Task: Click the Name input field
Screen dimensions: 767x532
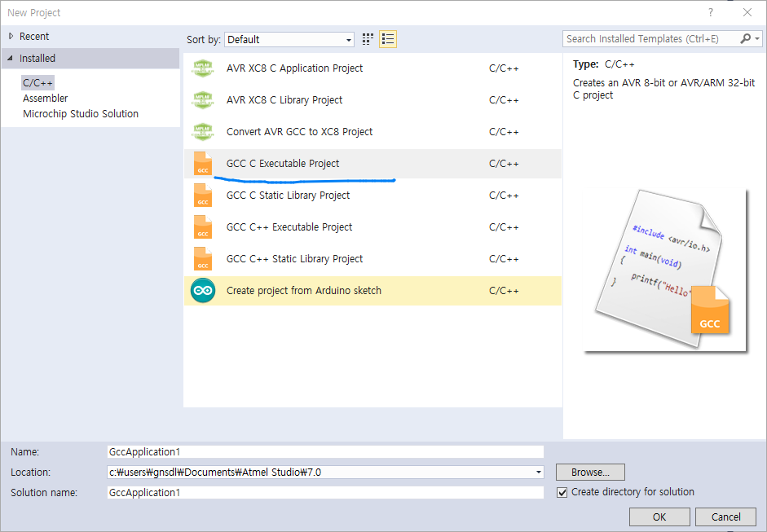Action: pyautogui.click(x=325, y=452)
